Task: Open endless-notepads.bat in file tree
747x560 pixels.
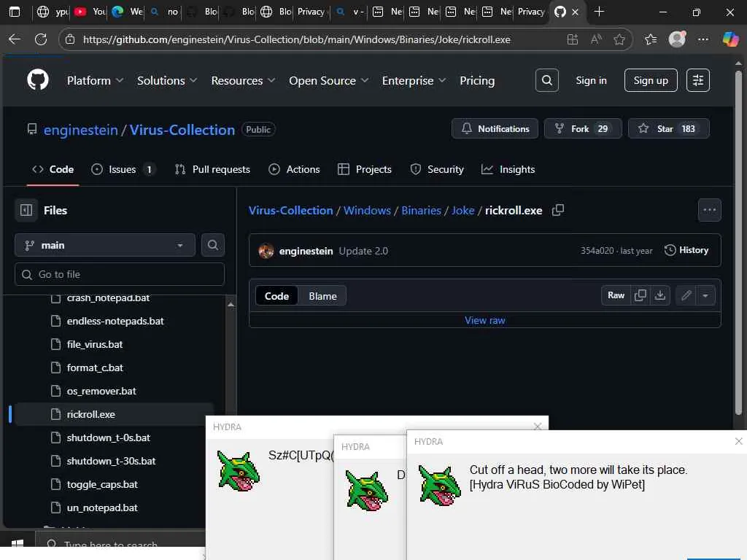Action: pos(115,321)
